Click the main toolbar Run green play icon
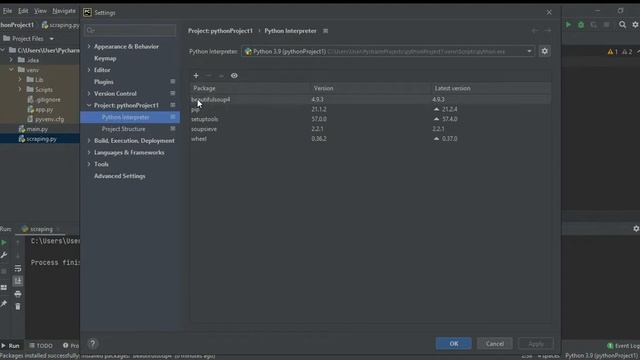This screenshot has width=640, height=360. (x=568, y=25)
